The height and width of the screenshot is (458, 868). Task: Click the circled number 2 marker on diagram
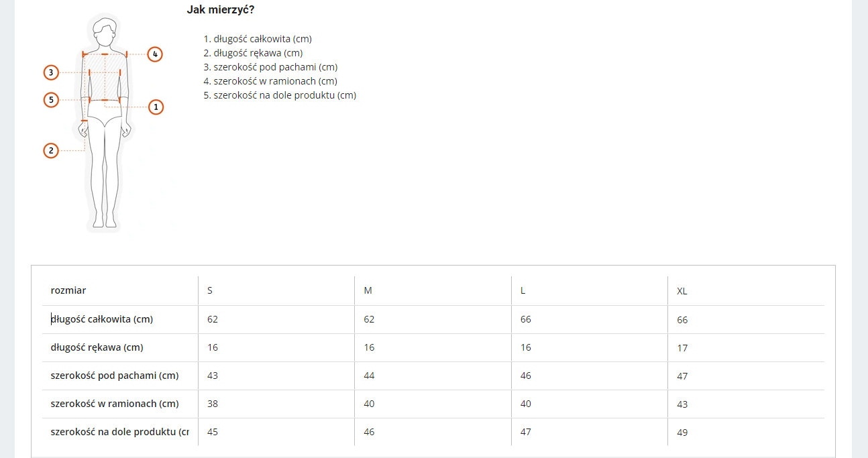(51, 151)
